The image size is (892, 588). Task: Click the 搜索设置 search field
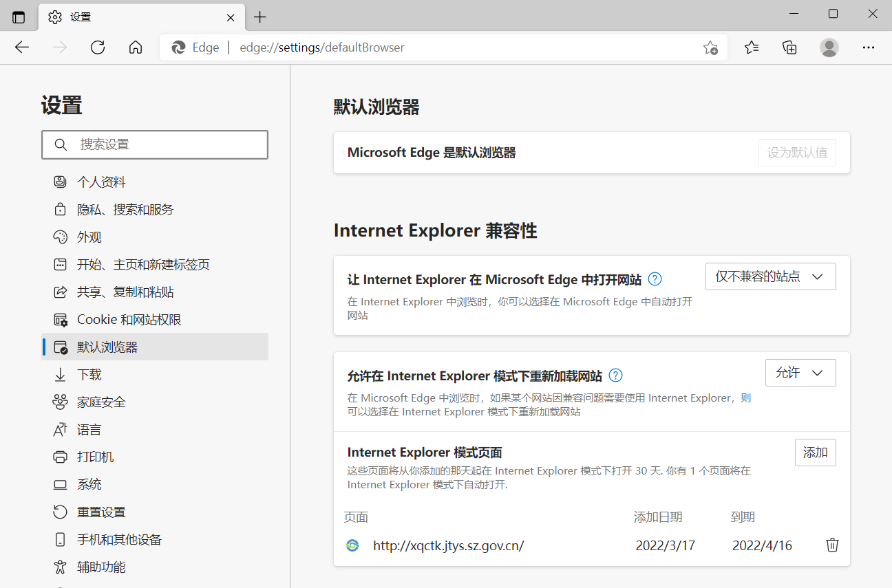tap(155, 144)
